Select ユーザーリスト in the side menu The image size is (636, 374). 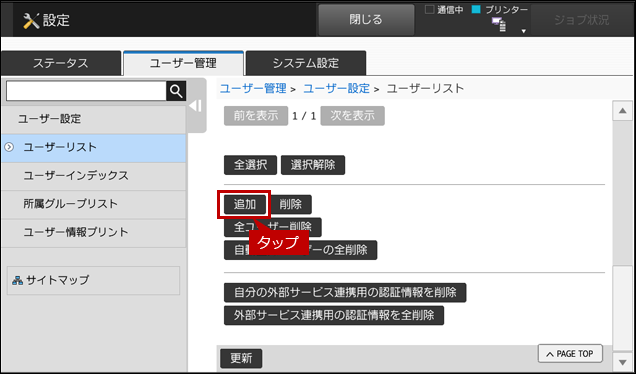pos(94,148)
